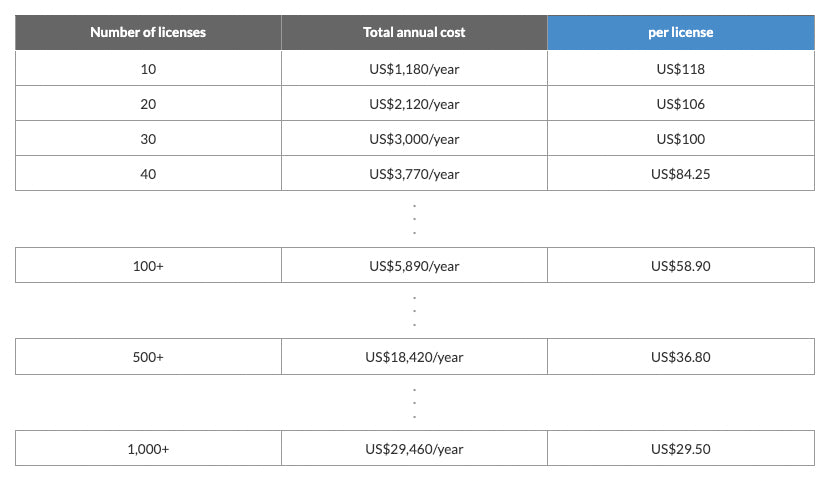The image size is (829, 481).
Task: Click the US$18,420/year cell
Action: click(x=414, y=357)
